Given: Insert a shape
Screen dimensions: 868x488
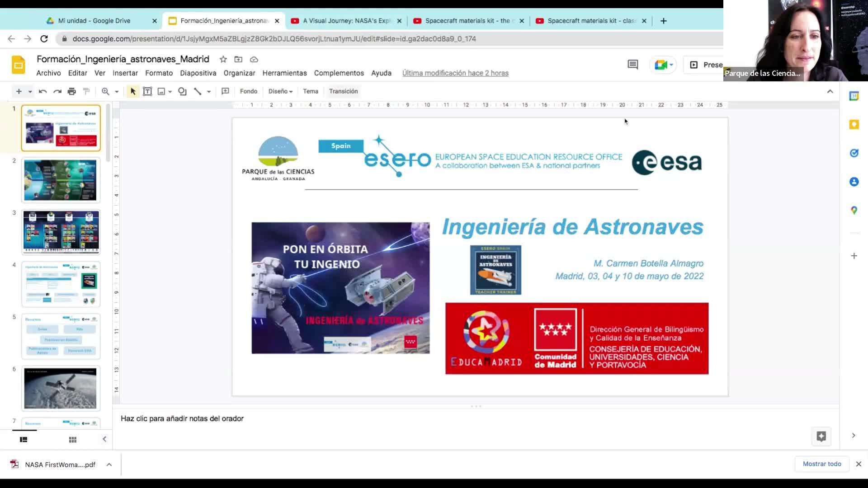Looking at the screenshot, I should pos(182,91).
